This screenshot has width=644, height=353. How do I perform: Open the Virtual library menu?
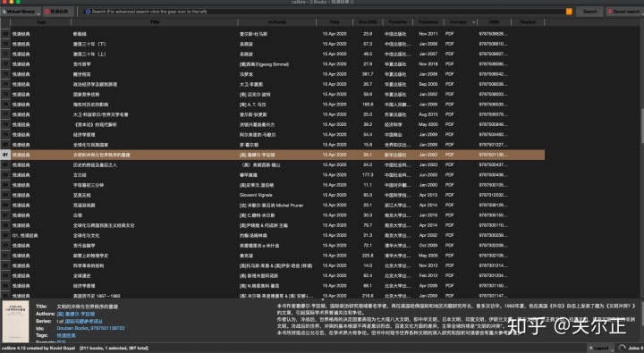(x=21, y=12)
